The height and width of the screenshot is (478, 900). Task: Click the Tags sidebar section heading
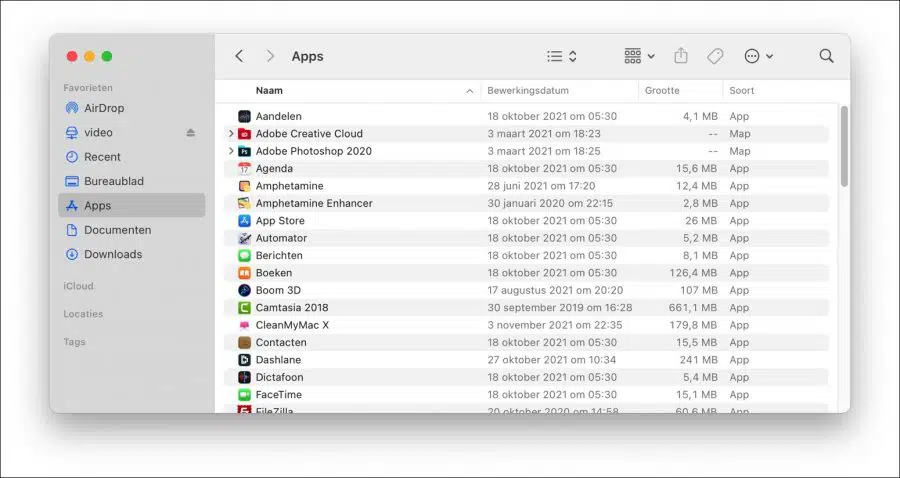pos(74,341)
